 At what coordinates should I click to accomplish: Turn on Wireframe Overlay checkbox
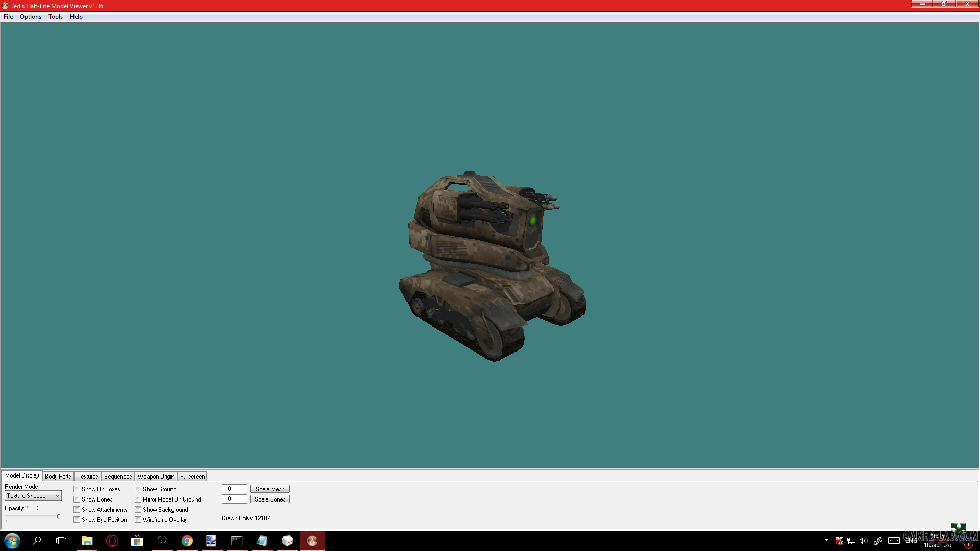point(138,520)
